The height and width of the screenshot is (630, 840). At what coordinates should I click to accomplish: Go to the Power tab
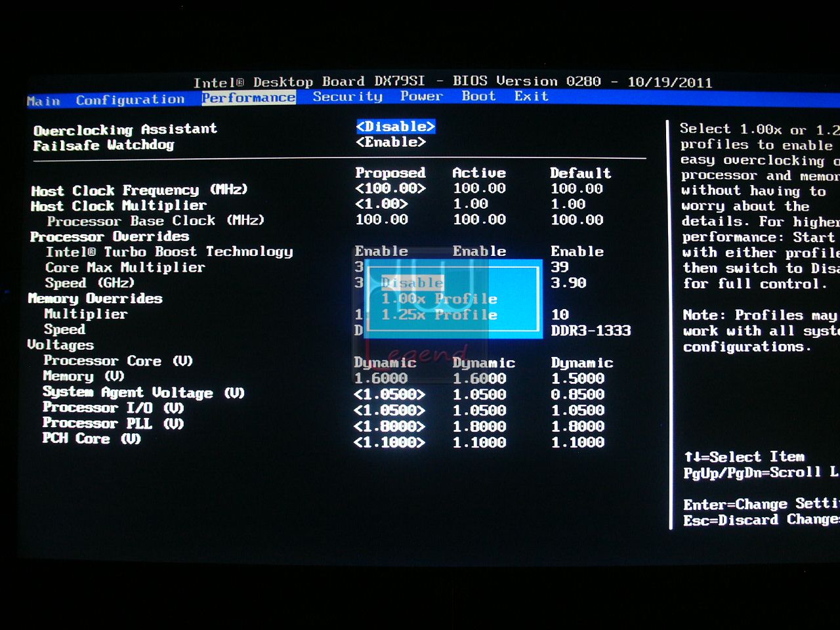421,96
